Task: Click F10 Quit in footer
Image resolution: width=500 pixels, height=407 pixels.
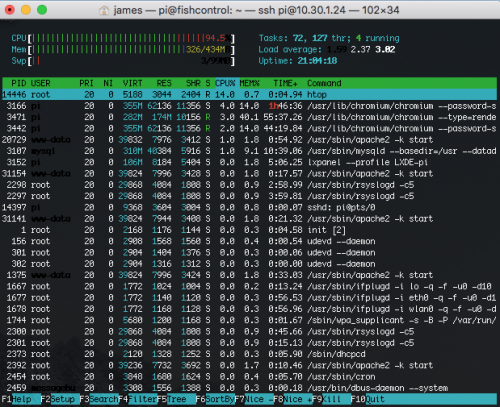Action: click(x=368, y=399)
